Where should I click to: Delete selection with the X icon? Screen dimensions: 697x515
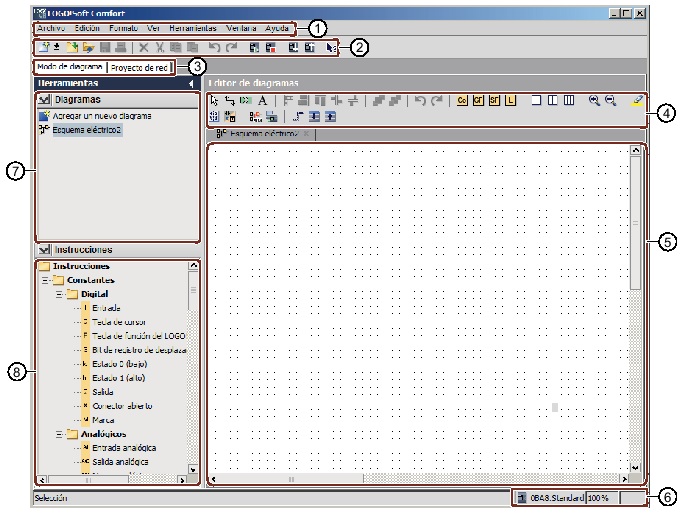point(144,47)
